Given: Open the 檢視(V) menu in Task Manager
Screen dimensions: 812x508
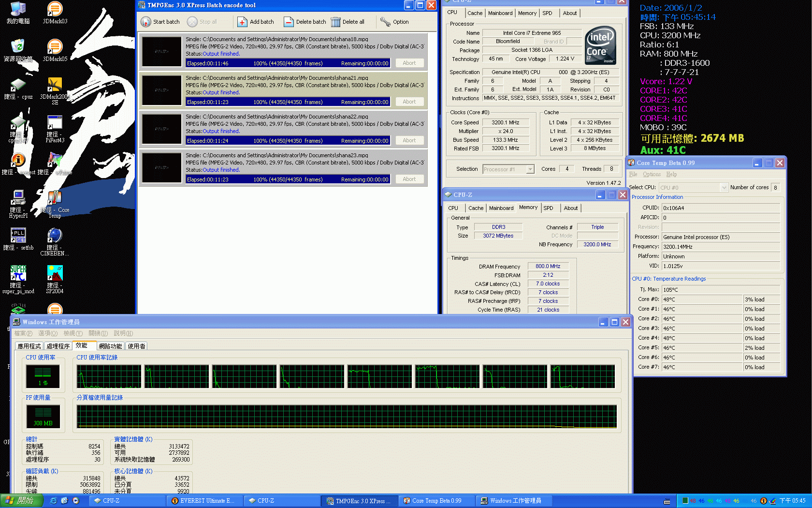Looking at the screenshot, I should click(x=73, y=333).
